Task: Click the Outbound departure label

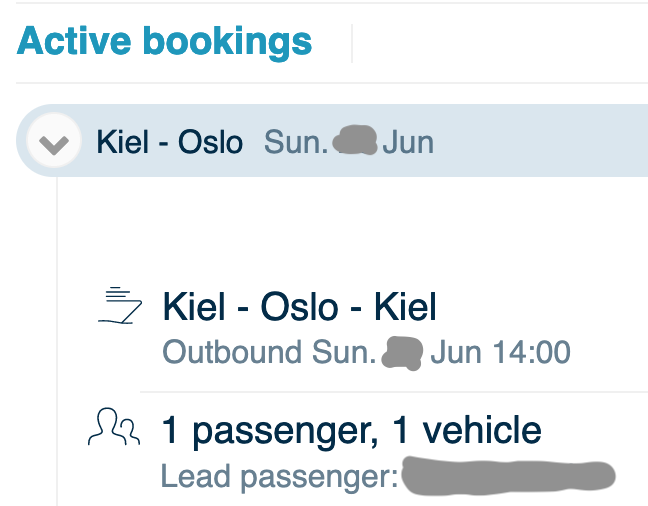Action: 232,352
